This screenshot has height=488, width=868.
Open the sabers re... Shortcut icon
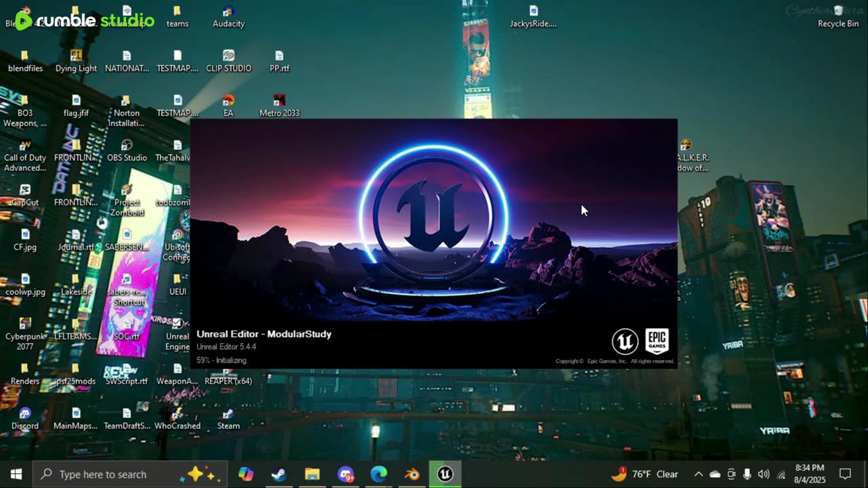pyautogui.click(x=127, y=290)
